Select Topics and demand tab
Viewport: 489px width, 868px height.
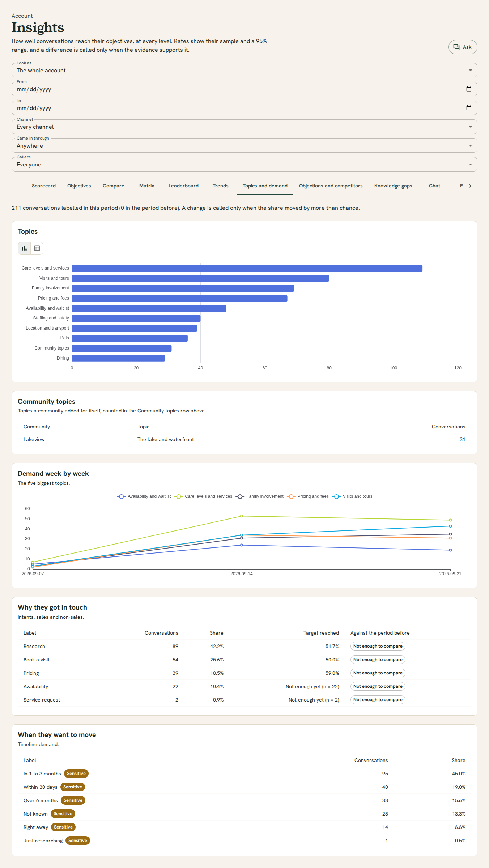265,186
